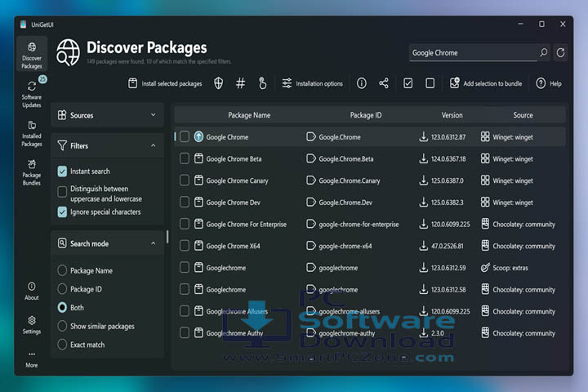Screen dimensions: 588x392
Task: Select the Package Name search mode
Action: point(62,270)
